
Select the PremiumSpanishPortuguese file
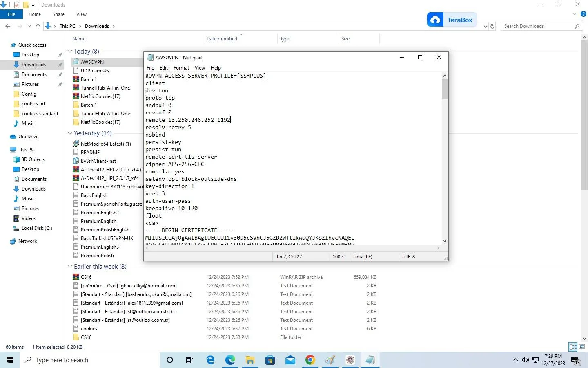pyautogui.click(x=108, y=204)
